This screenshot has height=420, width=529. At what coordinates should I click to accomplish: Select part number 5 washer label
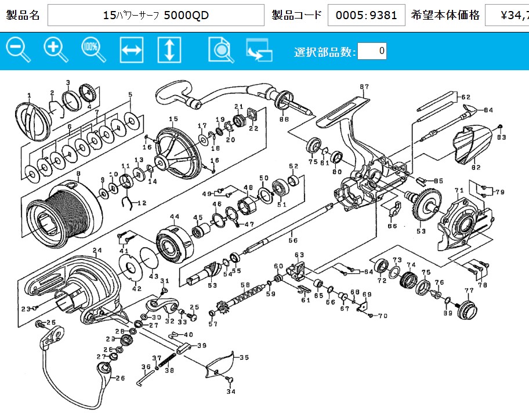pos(131,95)
